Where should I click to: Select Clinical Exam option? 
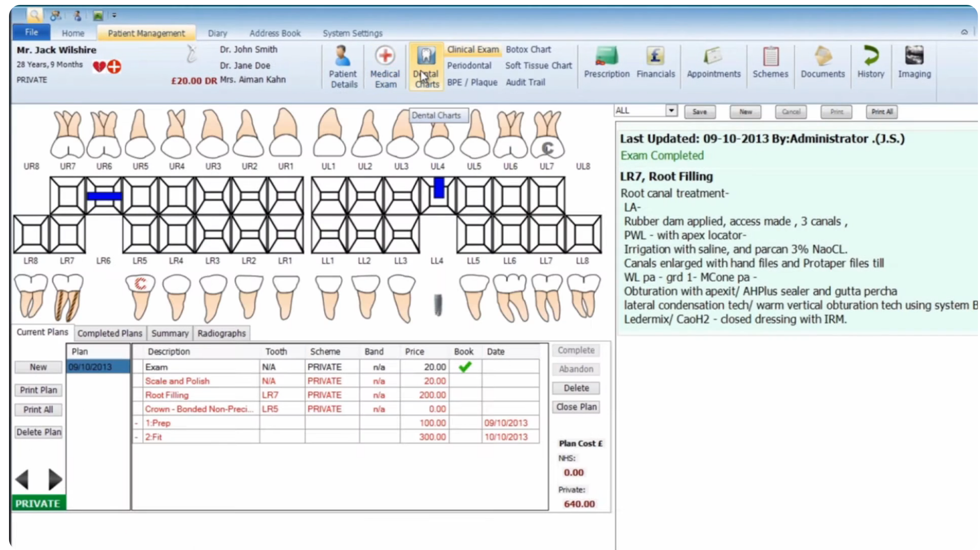473,49
